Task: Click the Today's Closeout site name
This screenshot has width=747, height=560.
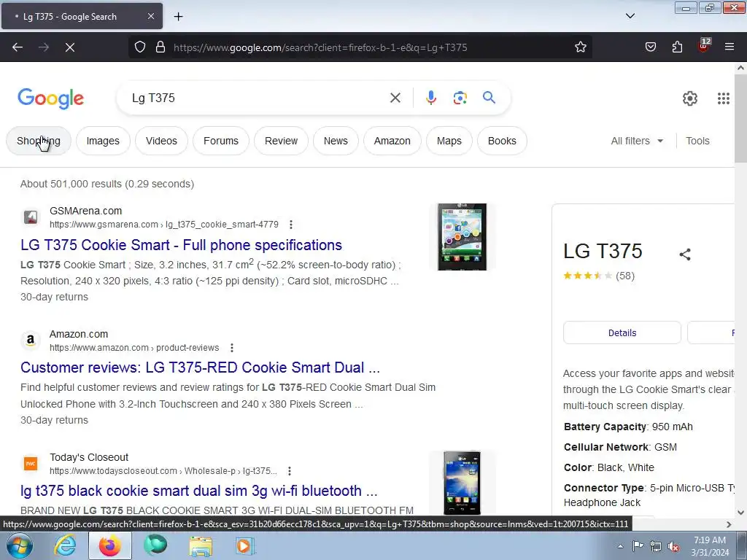Action: (x=89, y=458)
